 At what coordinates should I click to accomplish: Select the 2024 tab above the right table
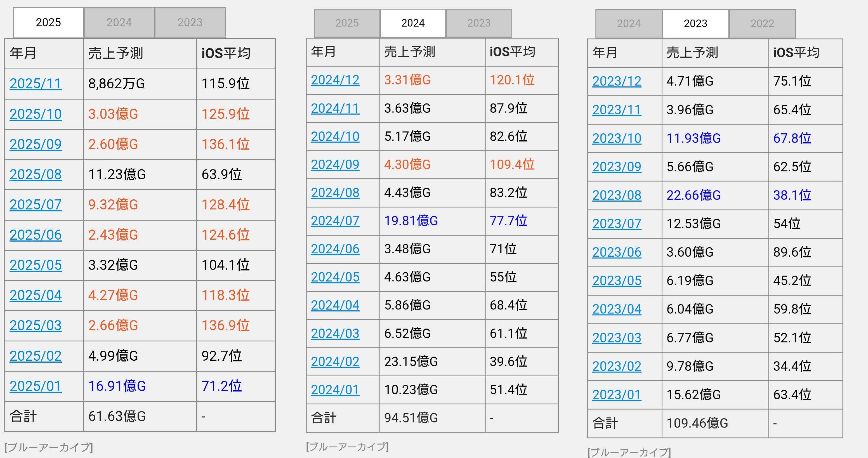[x=628, y=23]
